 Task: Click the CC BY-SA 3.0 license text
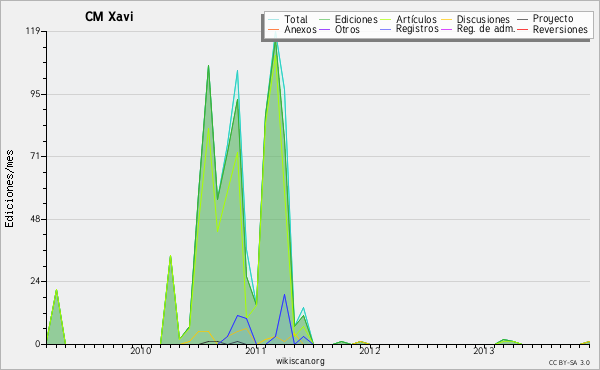click(569, 362)
